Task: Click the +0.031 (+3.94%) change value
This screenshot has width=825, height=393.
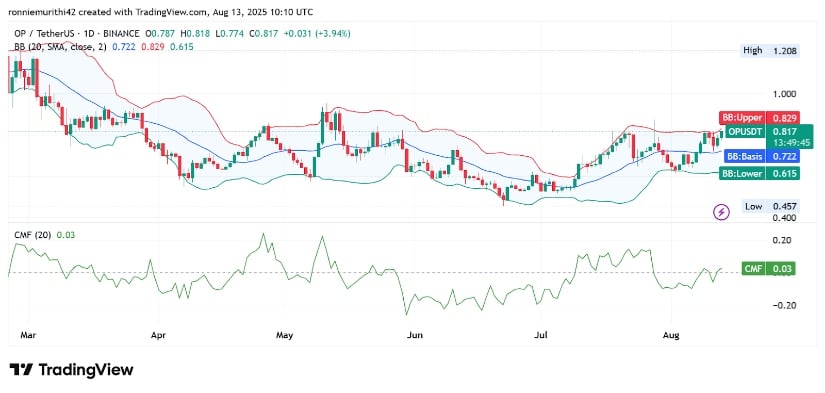Action: 317,34
